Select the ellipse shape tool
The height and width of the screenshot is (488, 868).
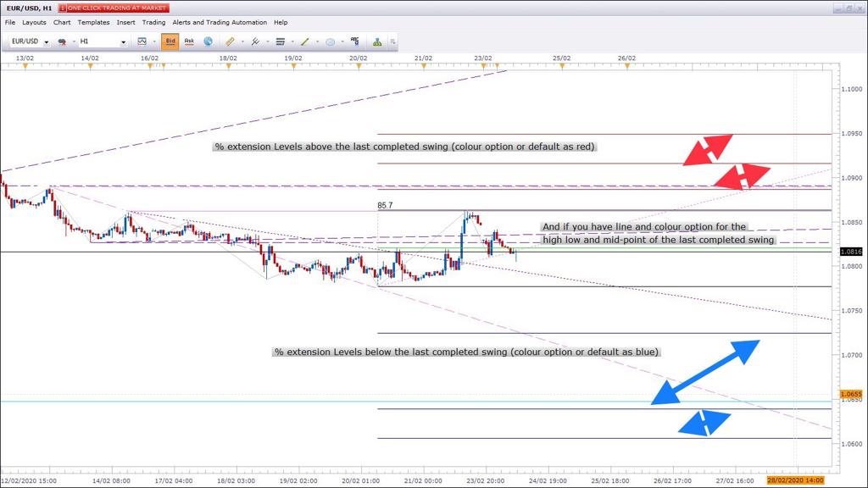[x=330, y=42]
